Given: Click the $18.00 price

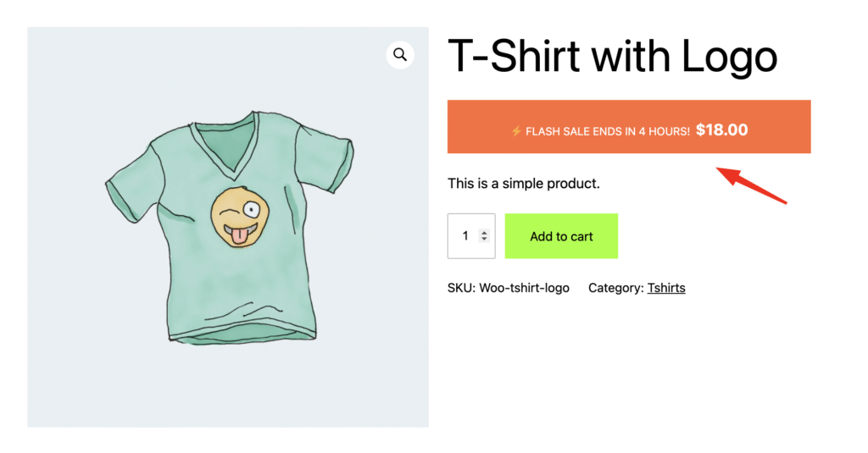Looking at the screenshot, I should click(721, 130).
